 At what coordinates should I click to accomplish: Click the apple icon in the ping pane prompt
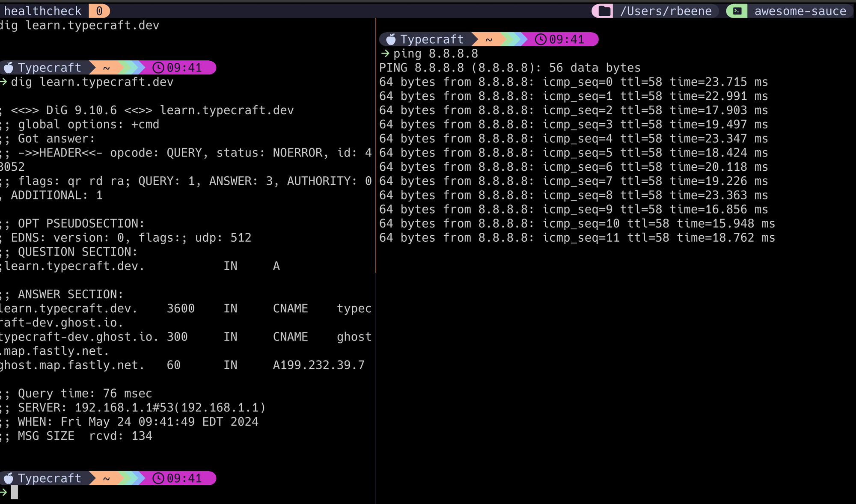[x=391, y=39]
